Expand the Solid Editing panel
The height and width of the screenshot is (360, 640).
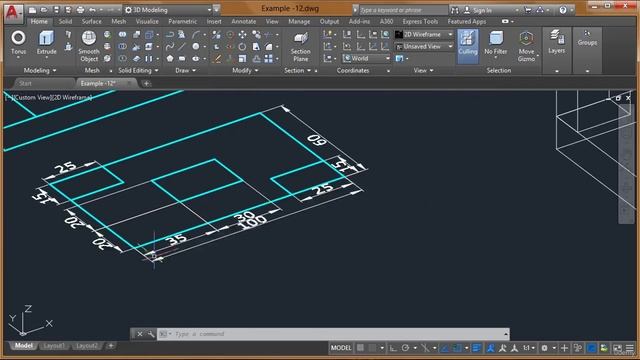138,71
